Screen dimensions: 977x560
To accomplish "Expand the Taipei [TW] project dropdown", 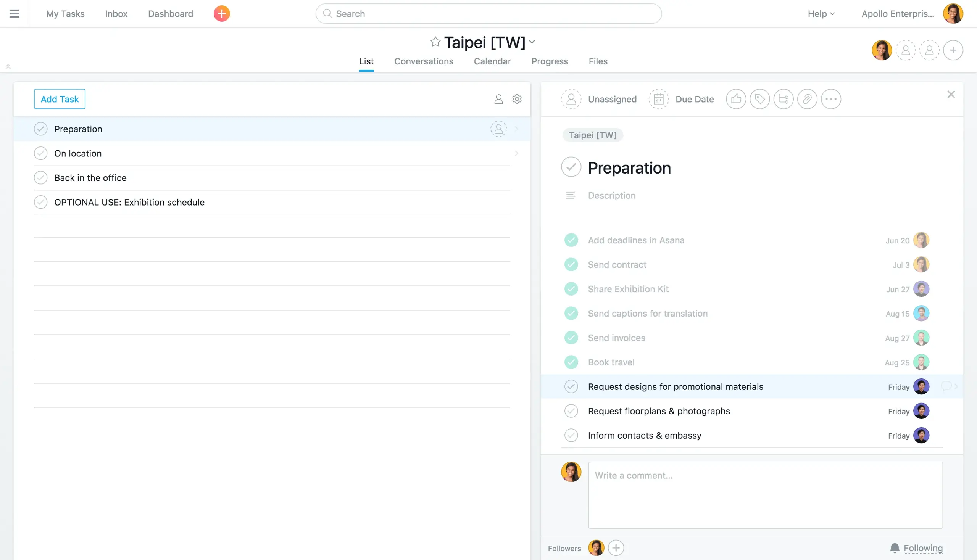I will click(532, 43).
